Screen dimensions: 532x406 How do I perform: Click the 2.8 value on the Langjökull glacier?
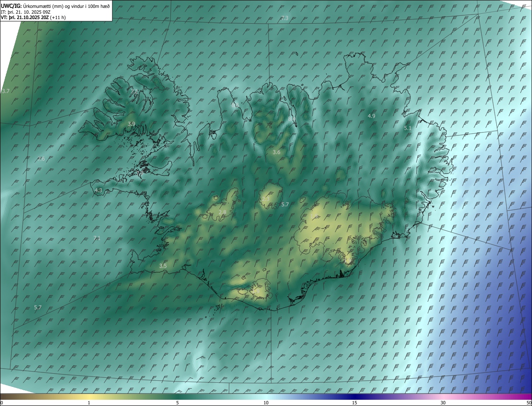tap(222, 212)
